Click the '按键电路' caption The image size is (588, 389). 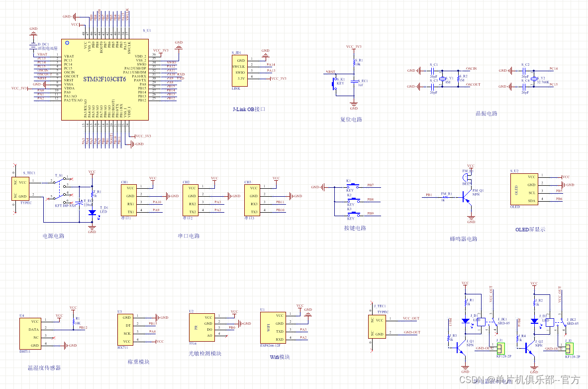pos(355,228)
